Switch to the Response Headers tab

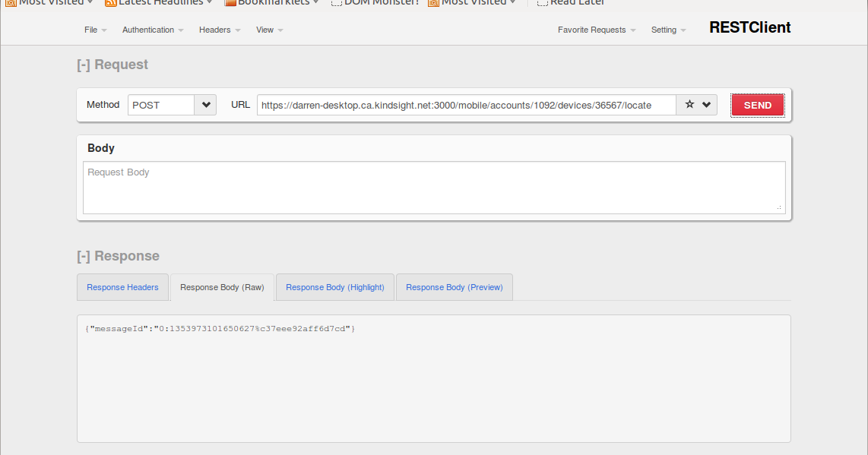(x=122, y=287)
